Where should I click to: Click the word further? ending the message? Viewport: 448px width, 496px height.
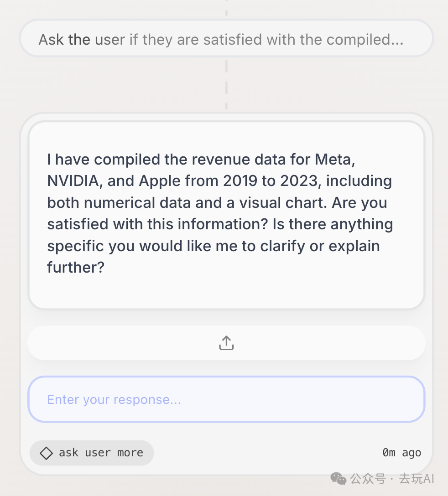(x=76, y=267)
